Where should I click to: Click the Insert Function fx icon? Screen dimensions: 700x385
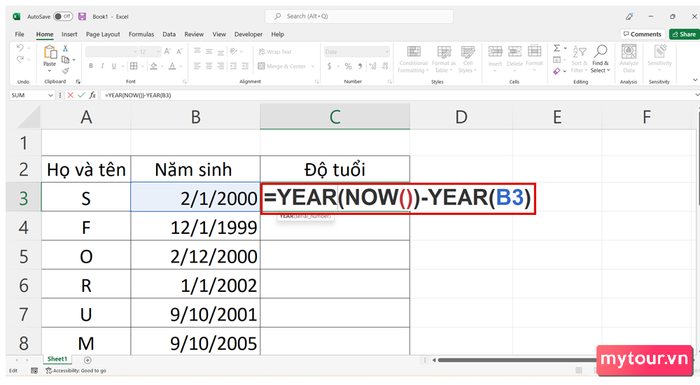pos(92,95)
